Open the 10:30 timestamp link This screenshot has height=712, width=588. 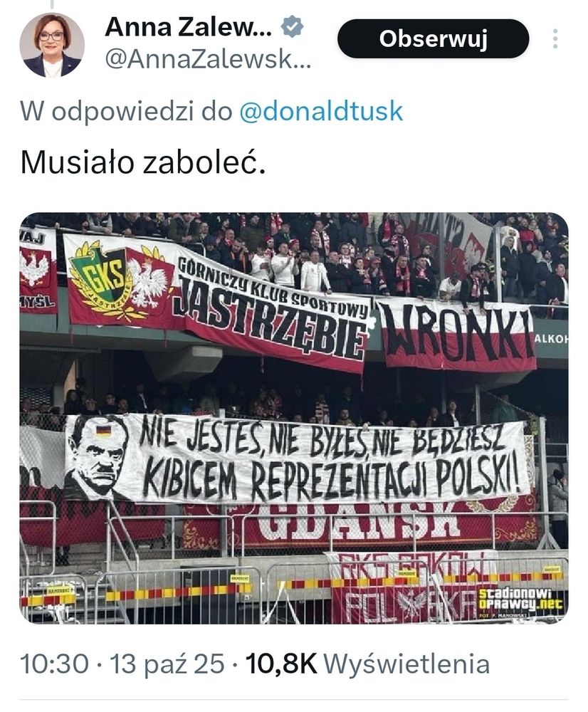(x=55, y=664)
